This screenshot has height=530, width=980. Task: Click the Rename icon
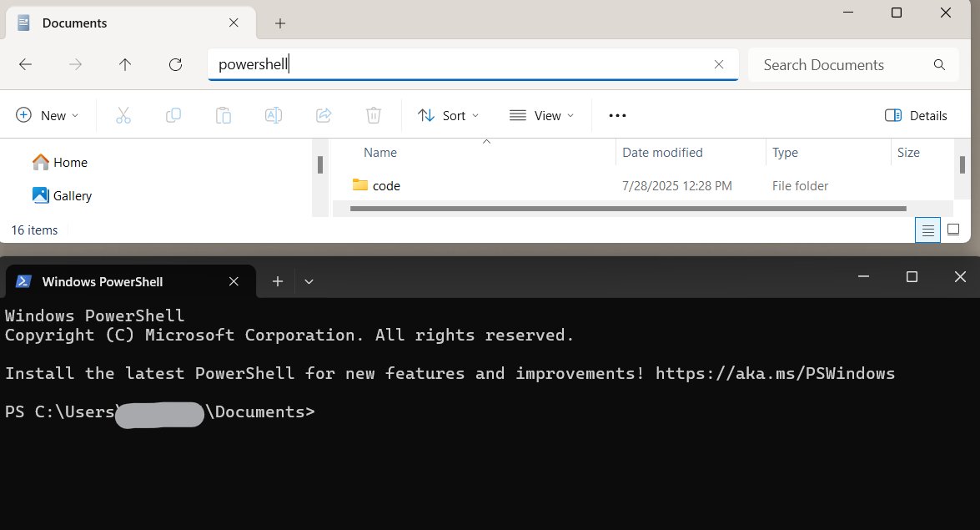coord(273,115)
